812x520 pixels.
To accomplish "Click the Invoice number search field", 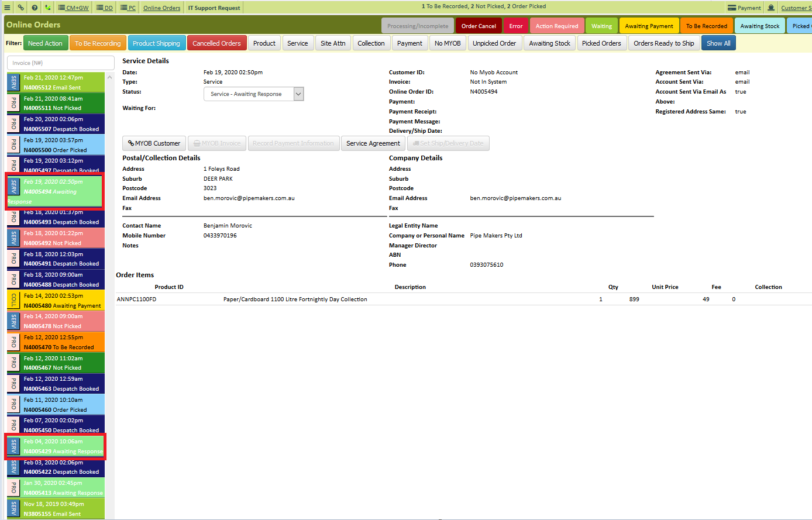I will click(x=61, y=63).
